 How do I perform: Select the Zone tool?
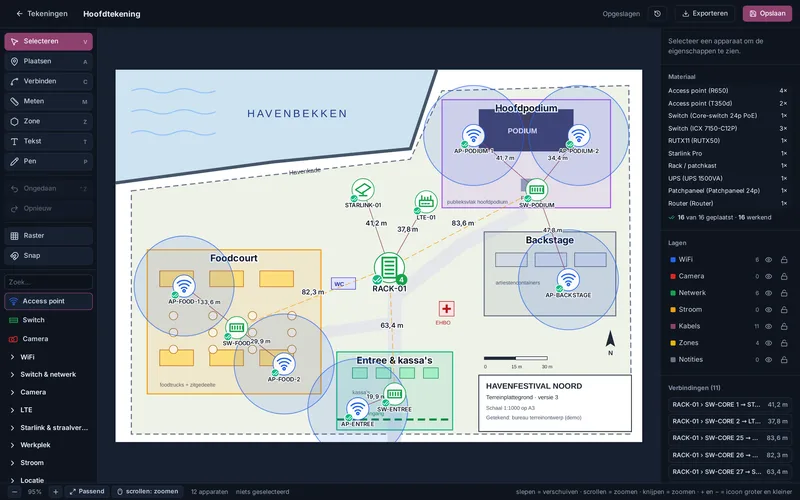(x=48, y=121)
